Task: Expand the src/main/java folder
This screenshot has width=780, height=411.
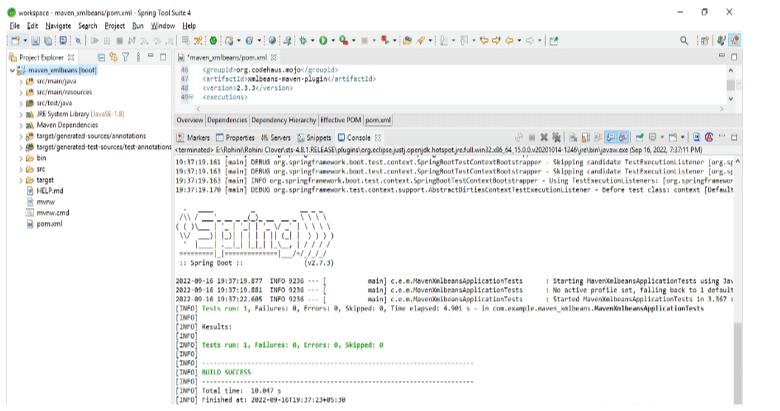Action: point(21,82)
